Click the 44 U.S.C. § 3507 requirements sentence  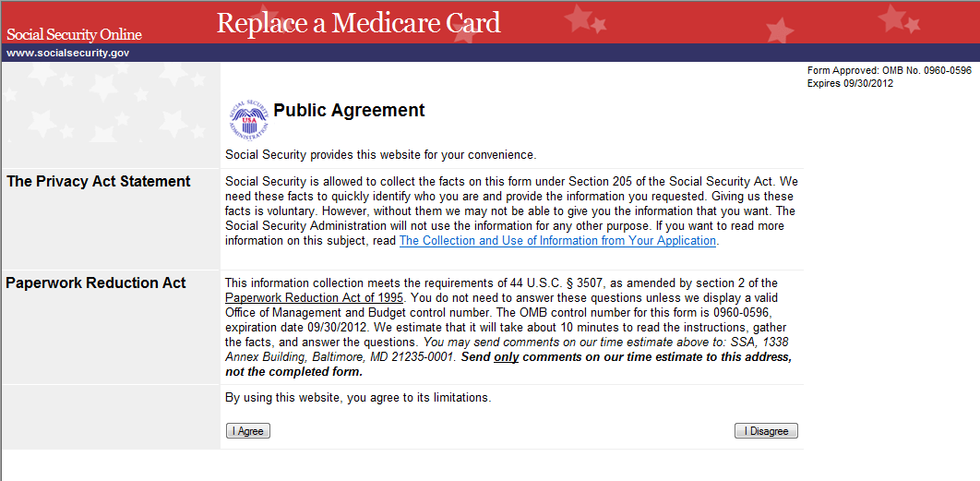501,283
